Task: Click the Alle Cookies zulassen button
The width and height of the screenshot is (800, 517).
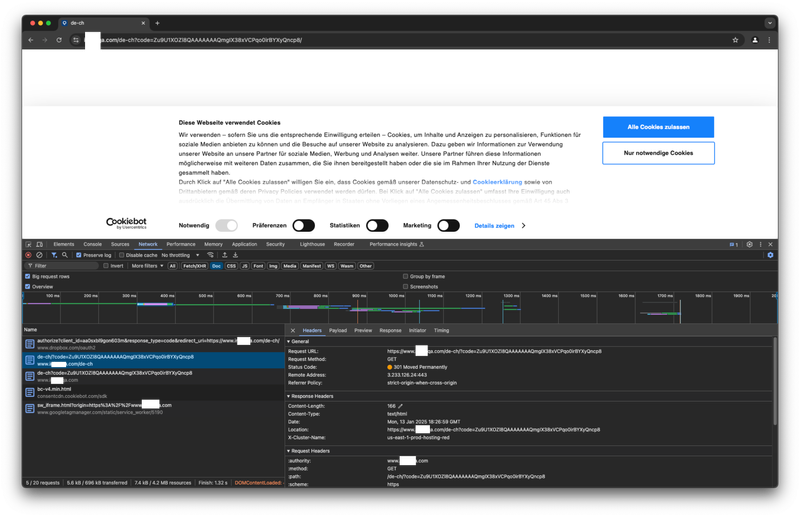Action: pyautogui.click(x=658, y=127)
